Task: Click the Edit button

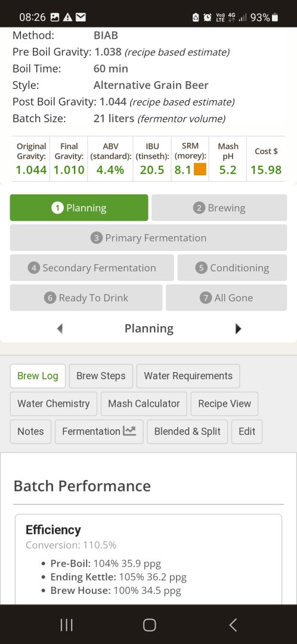Action: click(247, 431)
